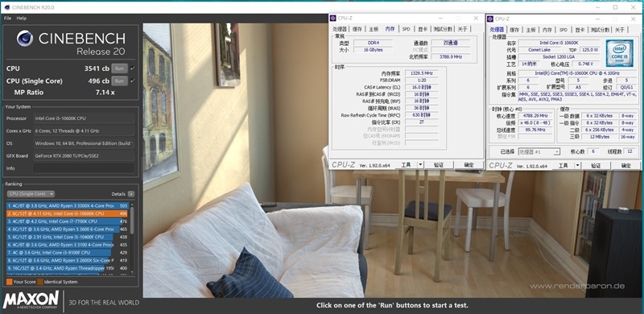This screenshot has width=644, height=314.
Task: Switch to the SPD tab in memory CPU-Z
Action: pyautogui.click(x=406, y=29)
